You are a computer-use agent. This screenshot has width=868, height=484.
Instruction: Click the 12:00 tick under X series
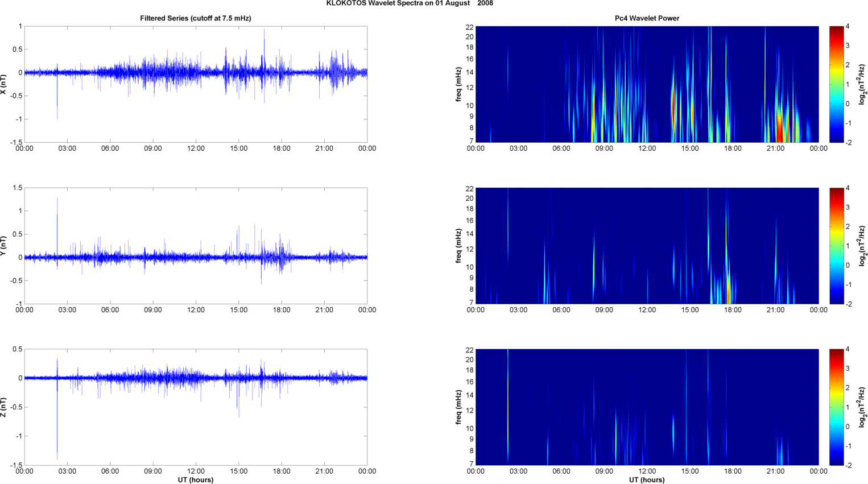point(196,148)
